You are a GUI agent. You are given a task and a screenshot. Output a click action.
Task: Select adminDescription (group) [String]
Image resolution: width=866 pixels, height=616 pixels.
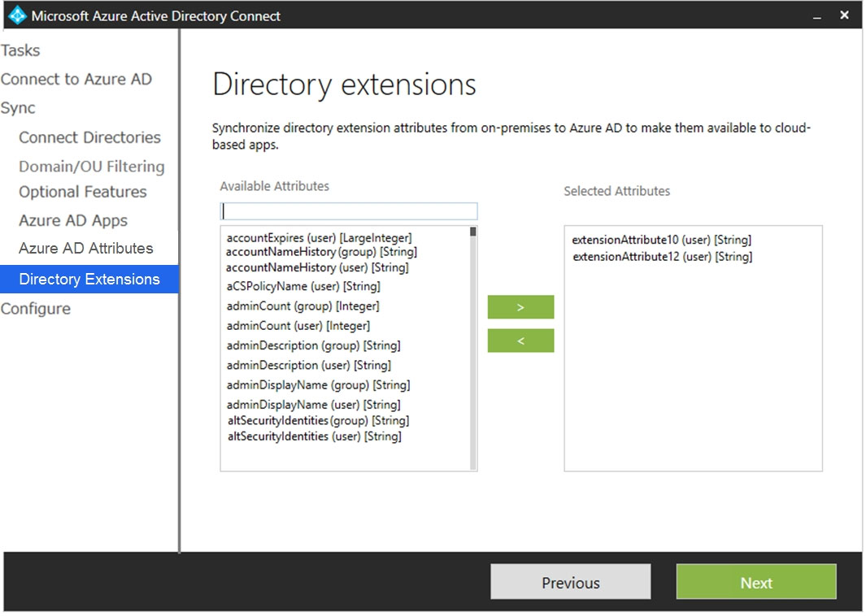pyautogui.click(x=313, y=345)
